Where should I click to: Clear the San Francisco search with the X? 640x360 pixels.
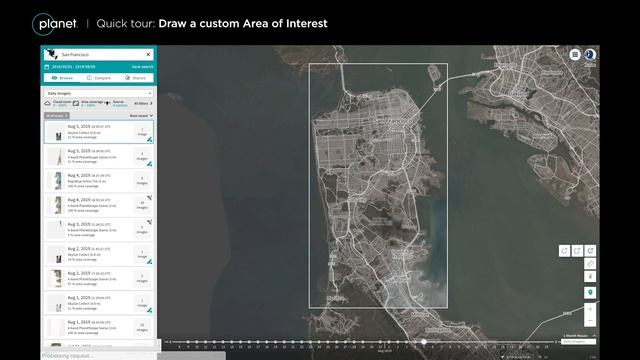click(148, 54)
